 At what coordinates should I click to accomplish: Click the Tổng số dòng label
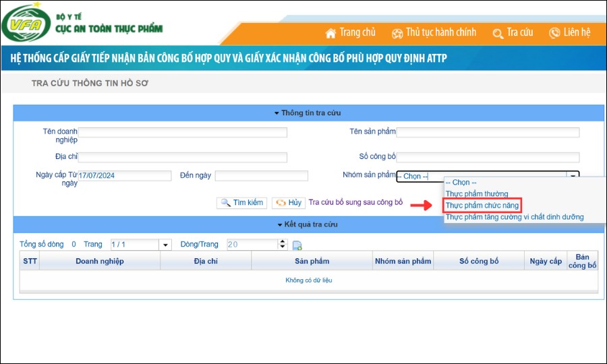click(42, 245)
